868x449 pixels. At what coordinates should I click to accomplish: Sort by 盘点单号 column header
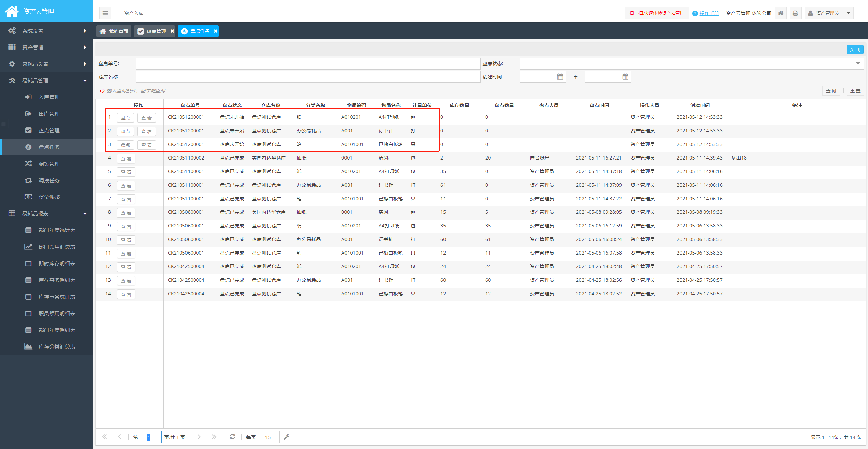click(190, 105)
